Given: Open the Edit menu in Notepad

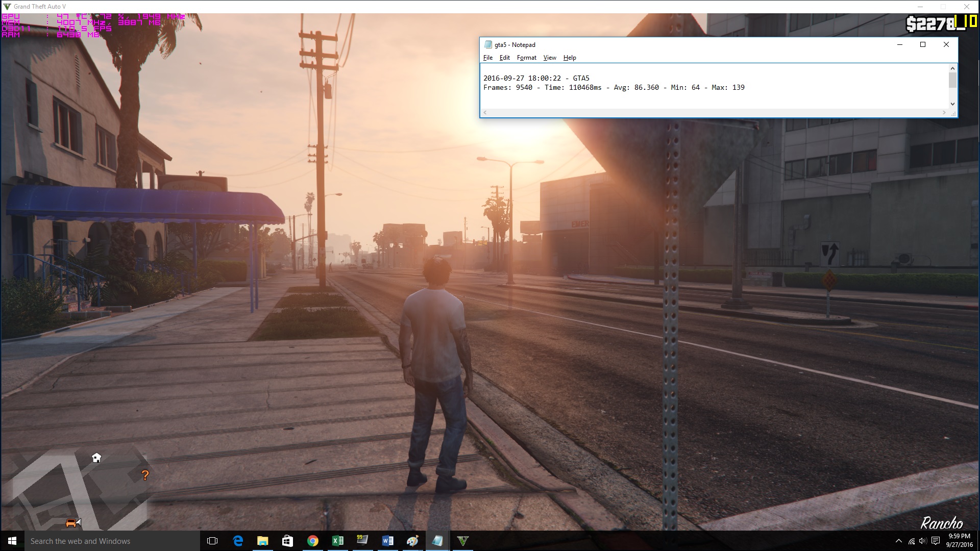Looking at the screenshot, I should coord(504,58).
